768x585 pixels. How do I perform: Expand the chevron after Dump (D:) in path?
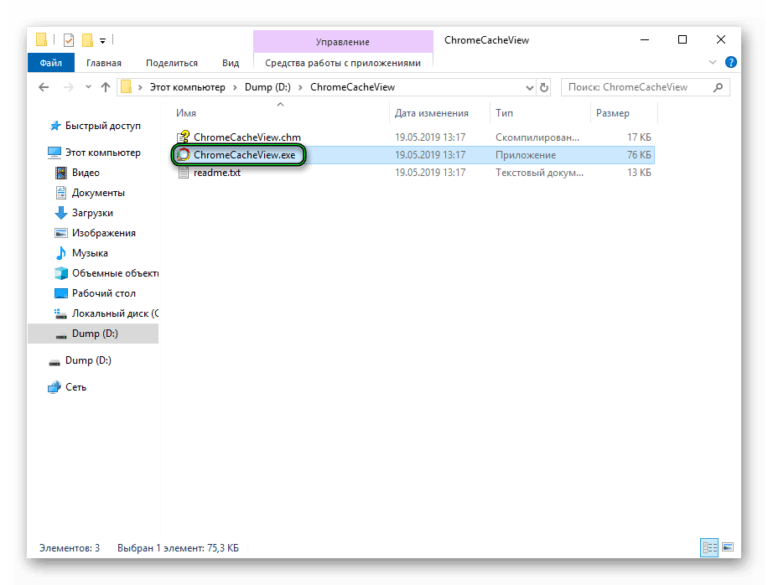(300, 87)
